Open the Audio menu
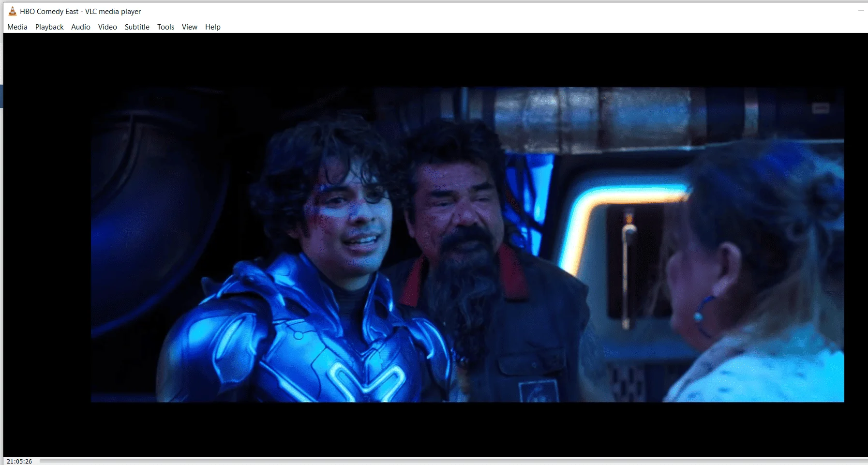Viewport: 868px width, 465px height. 81,27
